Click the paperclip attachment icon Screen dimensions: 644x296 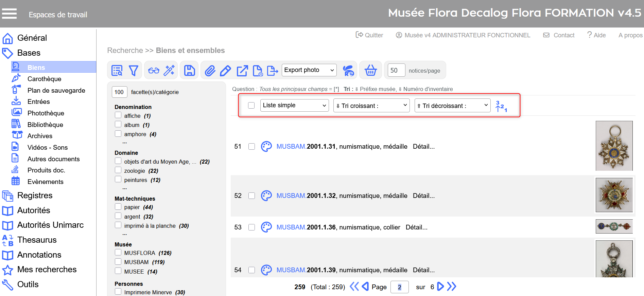click(x=210, y=71)
